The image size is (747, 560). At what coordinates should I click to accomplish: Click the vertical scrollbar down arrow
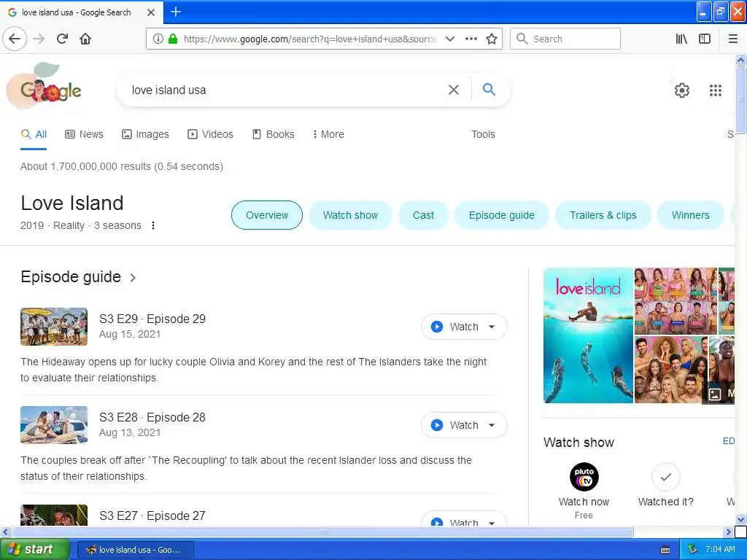(740, 519)
